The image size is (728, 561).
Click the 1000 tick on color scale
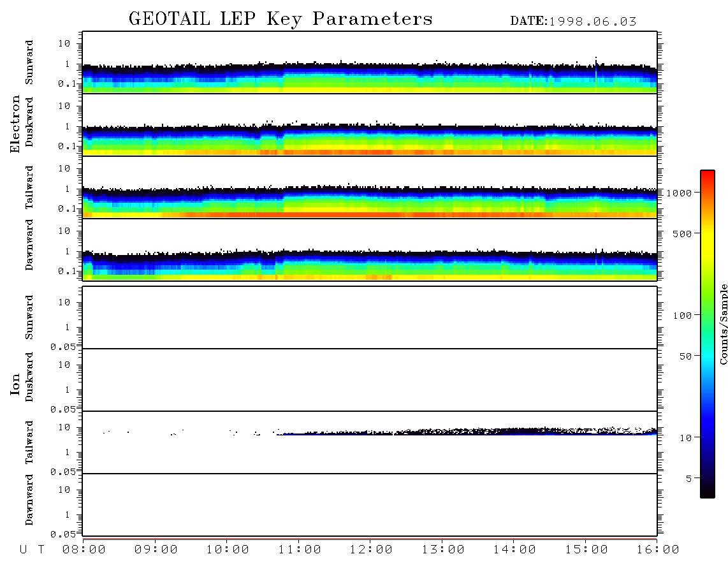[x=679, y=193]
